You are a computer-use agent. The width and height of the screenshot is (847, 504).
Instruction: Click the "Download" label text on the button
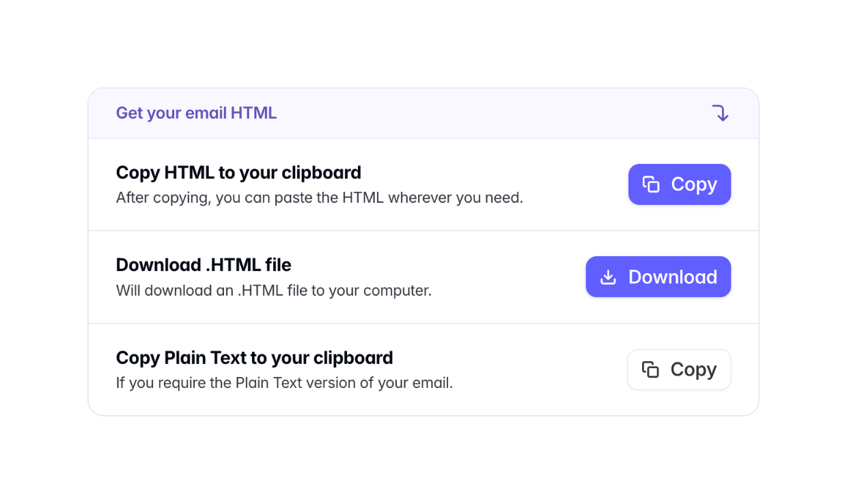click(x=672, y=277)
